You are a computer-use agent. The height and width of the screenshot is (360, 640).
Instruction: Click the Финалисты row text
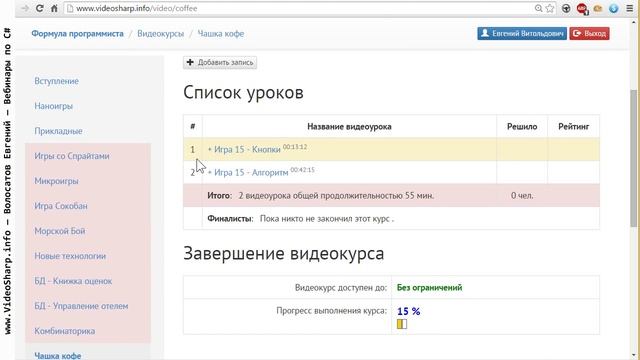[x=300, y=219]
